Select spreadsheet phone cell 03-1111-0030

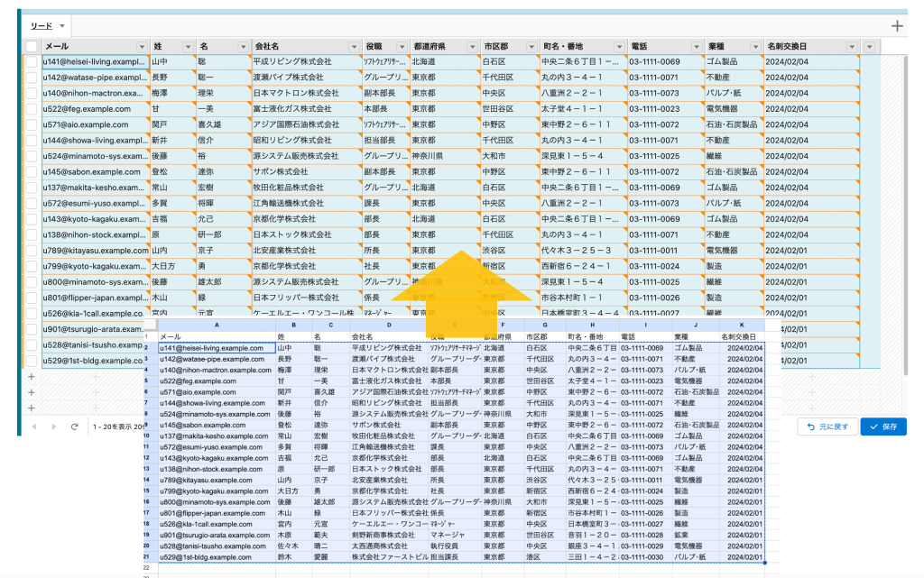(646, 557)
